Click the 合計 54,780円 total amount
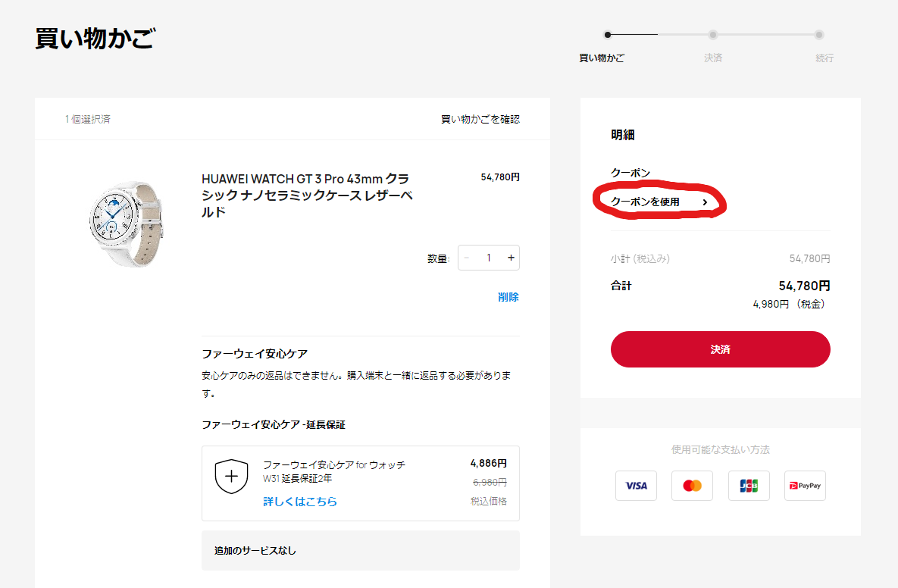This screenshot has height=588, width=898. pyautogui.click(x=804, y=286)
